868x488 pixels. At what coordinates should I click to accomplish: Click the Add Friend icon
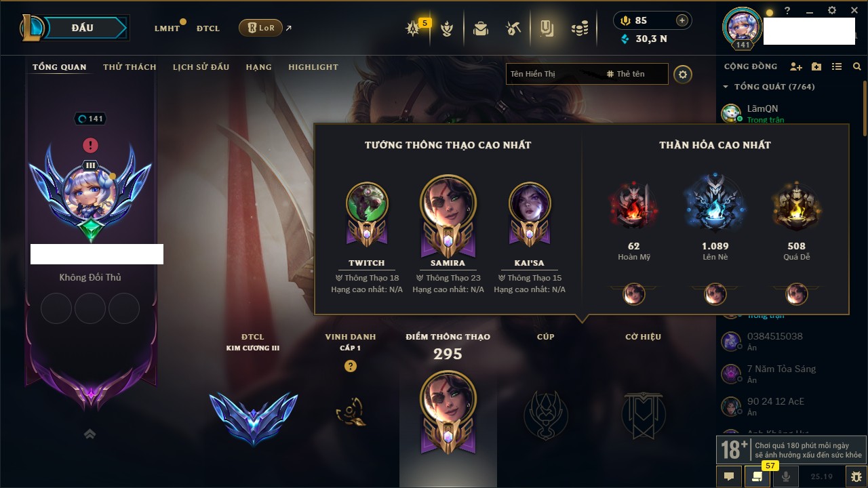tap(796, 66)
